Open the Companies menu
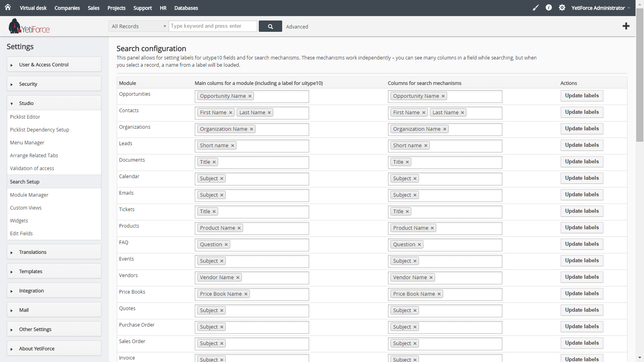Viewport: 644px width, 362px height. point(67,8)
